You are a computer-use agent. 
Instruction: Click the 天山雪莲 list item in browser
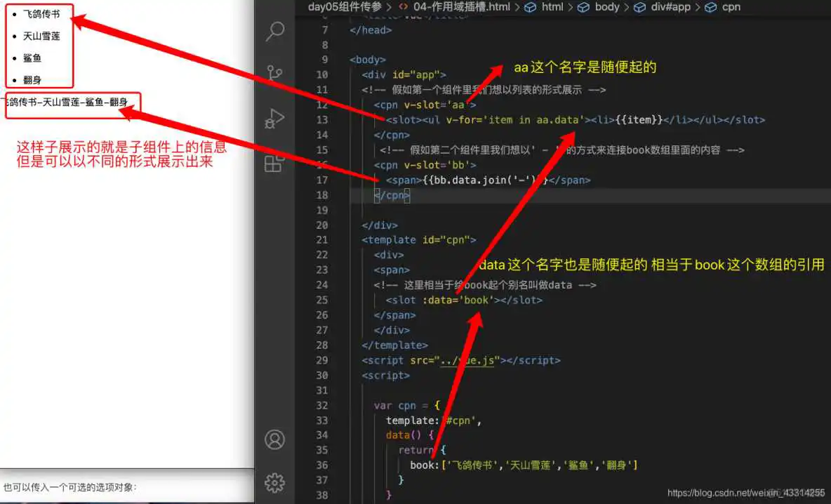(x=41, y=36)
